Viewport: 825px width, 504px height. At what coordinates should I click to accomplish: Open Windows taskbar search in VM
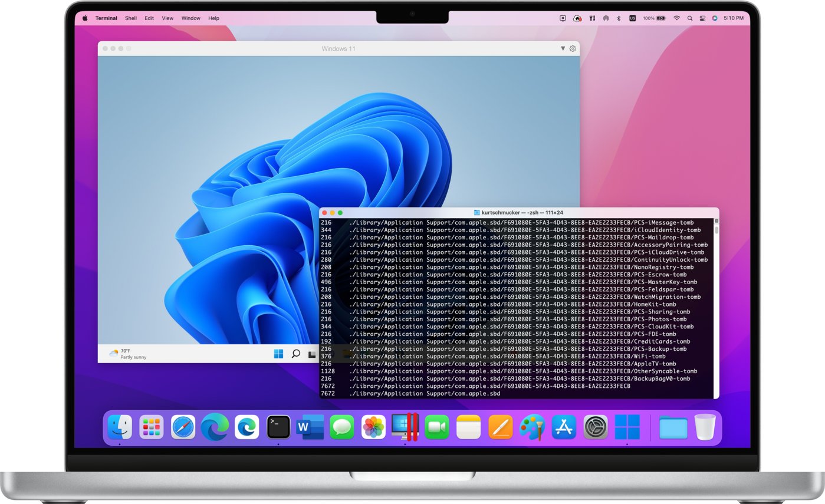point(296,354)
